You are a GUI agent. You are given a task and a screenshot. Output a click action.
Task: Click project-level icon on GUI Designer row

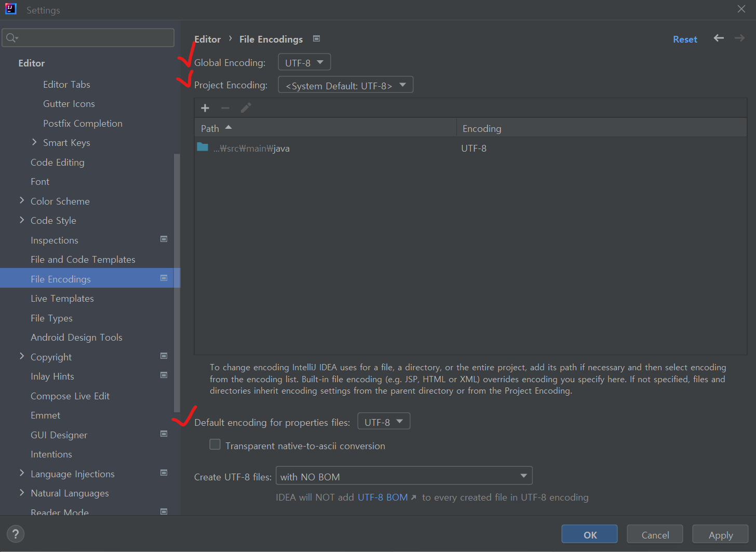pyautogui.click(x=164, y=434)
